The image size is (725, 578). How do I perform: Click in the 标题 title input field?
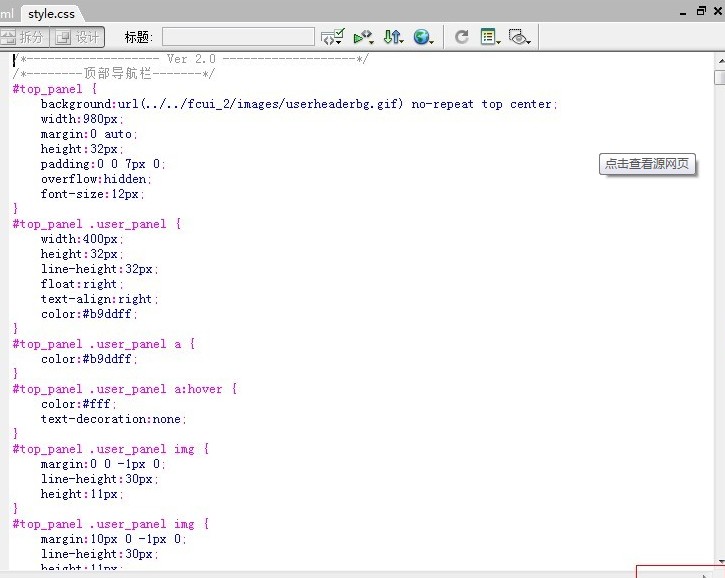point(238,37)
